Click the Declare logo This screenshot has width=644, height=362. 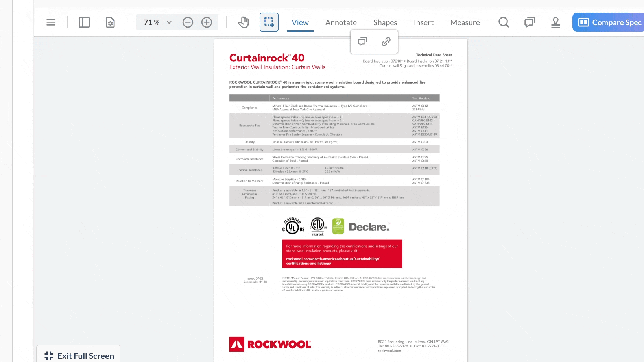point(369,227)
